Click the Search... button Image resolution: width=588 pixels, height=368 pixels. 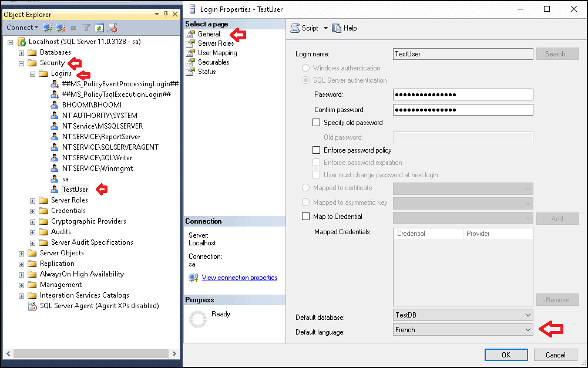pyautogui.click(x=557, y=54)
